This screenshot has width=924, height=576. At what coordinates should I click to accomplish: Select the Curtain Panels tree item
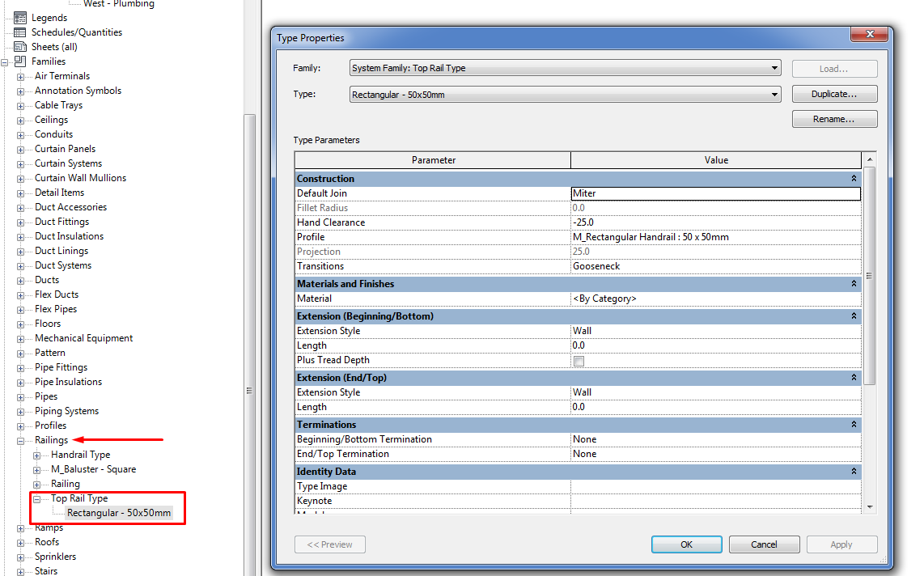tap(65, 148)
